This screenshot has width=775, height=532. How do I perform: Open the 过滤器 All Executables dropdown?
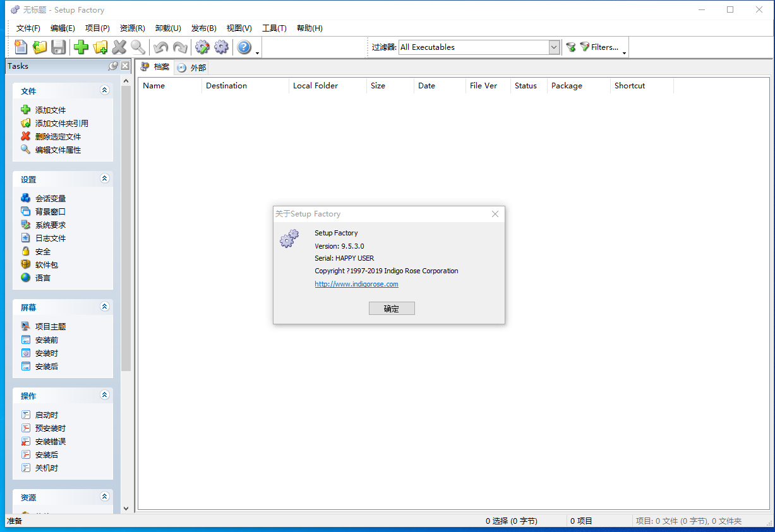[554, 47]
